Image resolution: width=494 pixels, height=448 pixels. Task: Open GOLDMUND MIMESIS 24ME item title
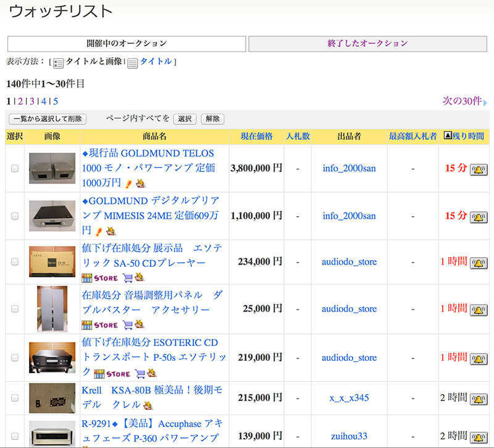(151, 216)
